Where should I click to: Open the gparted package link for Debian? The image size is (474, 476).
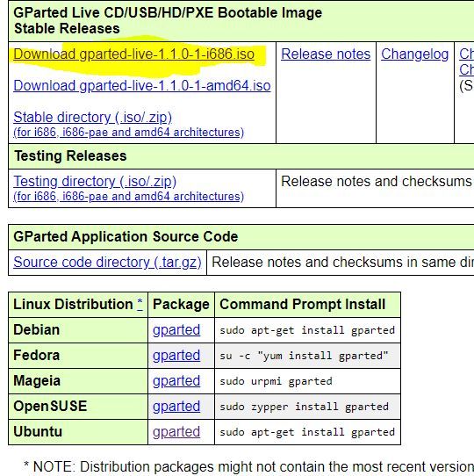[x=176, y=330]
